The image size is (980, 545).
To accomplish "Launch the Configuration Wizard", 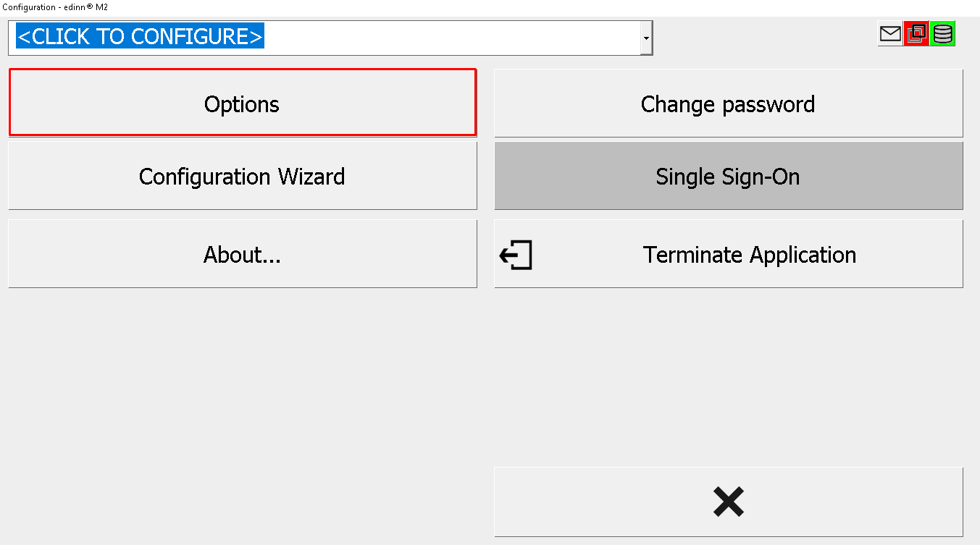I will pyautogui.click(x=243, y=176).
